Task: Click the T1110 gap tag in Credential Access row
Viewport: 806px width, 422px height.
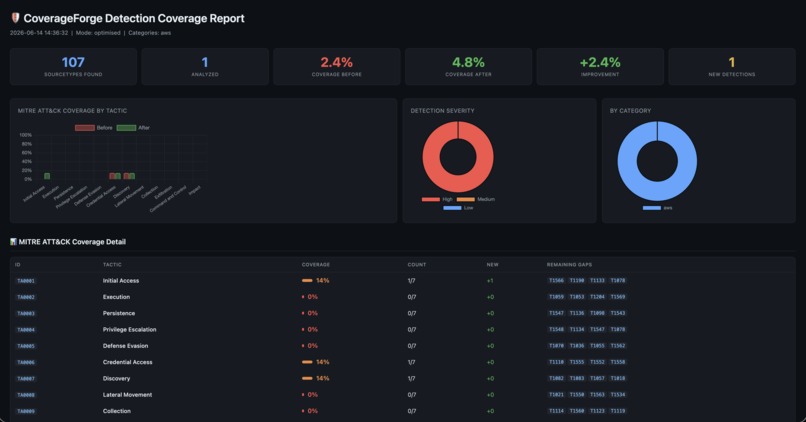Action: 556,362
